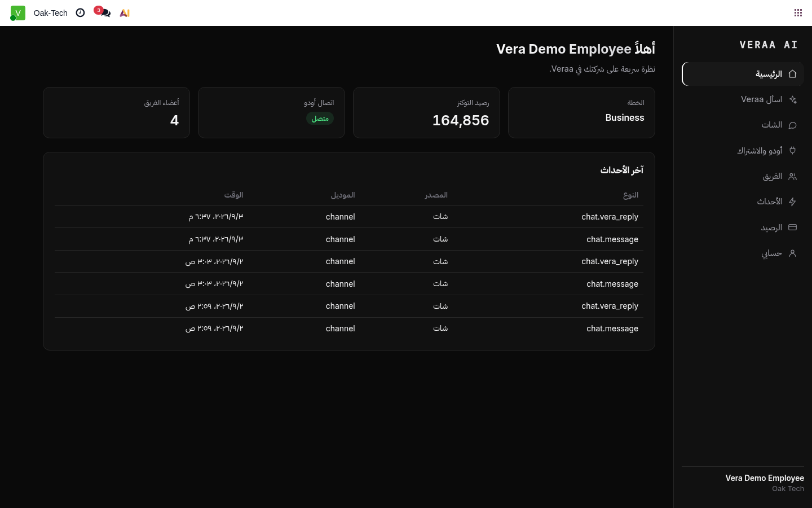Open conversations icon with 3 badge

coord(102,12)
